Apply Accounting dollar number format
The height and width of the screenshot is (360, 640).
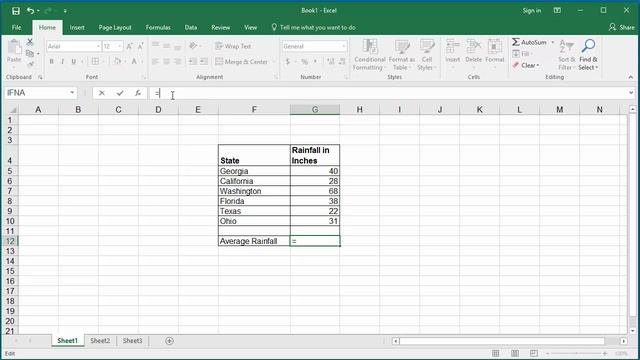point(288,62)
